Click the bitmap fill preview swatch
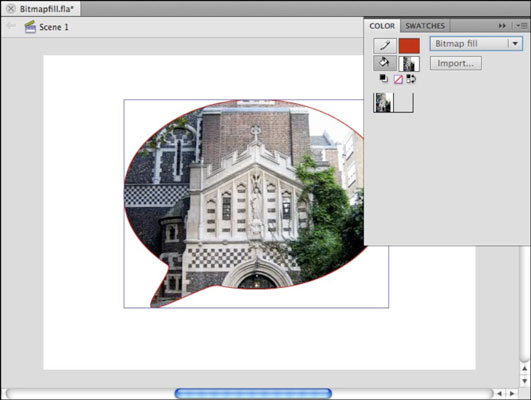Screen dimensions: 531x400 coord(409,64)
